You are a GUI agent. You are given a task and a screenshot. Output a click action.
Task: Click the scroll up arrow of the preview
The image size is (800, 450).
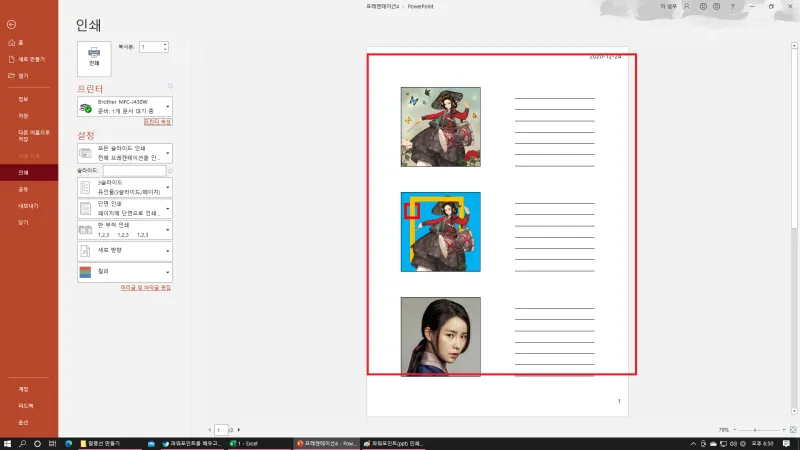click(x=794, y=45)
